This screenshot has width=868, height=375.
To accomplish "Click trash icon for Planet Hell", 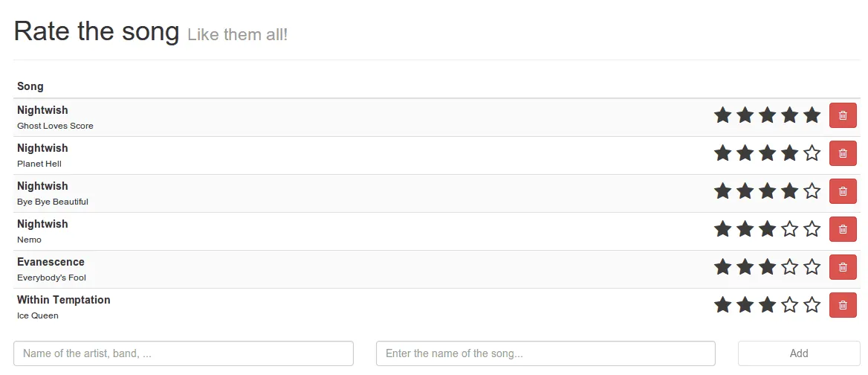I will [843, 153].
